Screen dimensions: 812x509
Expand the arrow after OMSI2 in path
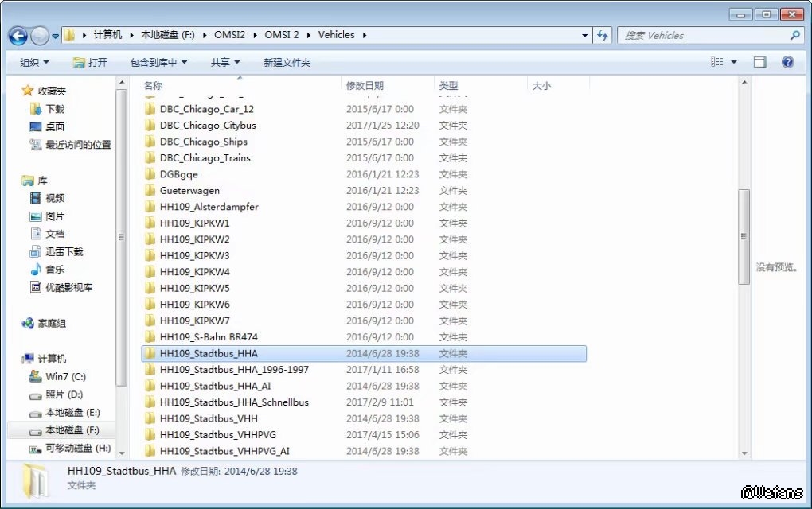[x=255, y=35]
